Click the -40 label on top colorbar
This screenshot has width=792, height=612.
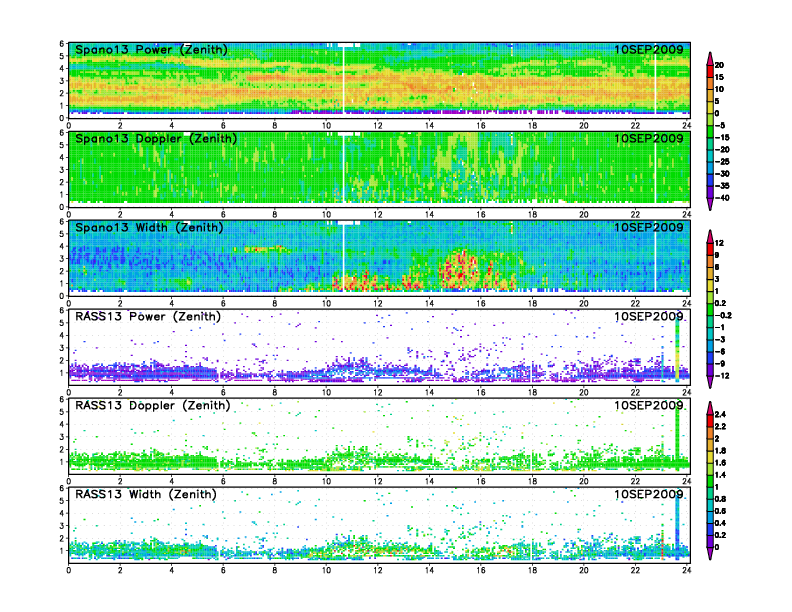(722, 198)
